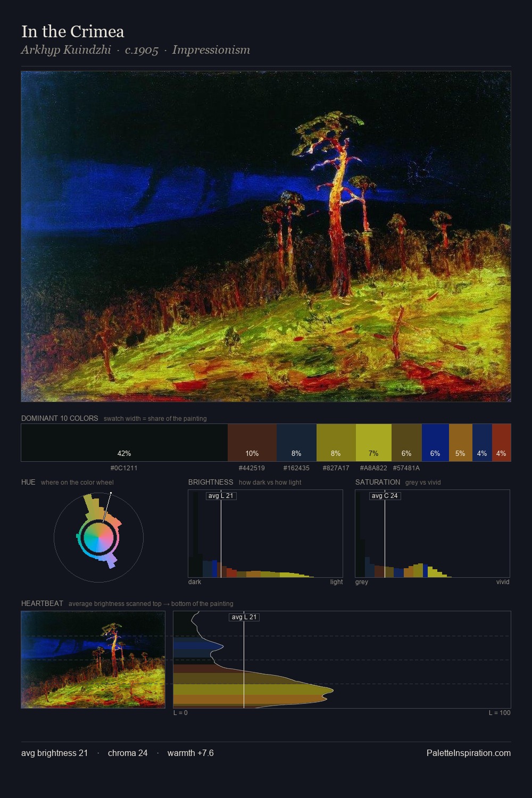Choose the olive 8% swatch
Viewport: 532px width, 798px height.
tap(336, 442)
